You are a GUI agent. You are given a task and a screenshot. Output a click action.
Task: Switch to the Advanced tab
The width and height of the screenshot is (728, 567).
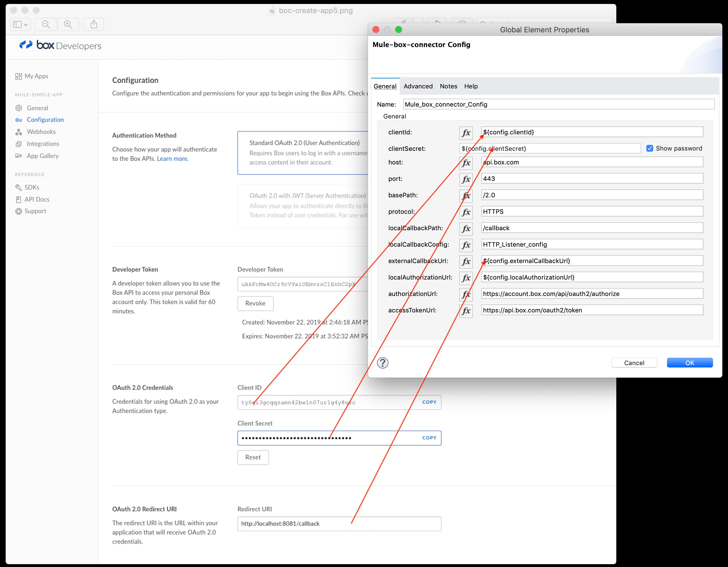point(418,86)
